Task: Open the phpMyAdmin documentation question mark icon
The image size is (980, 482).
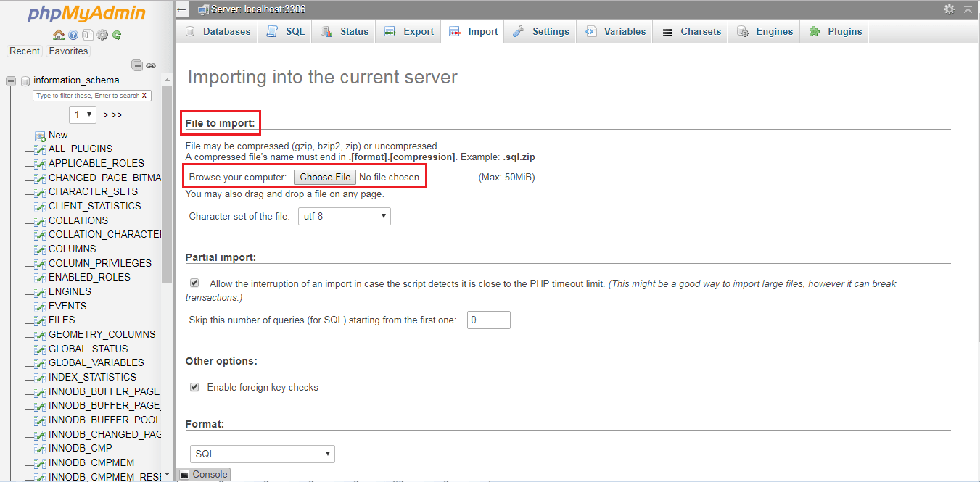Action: point(73,34)
